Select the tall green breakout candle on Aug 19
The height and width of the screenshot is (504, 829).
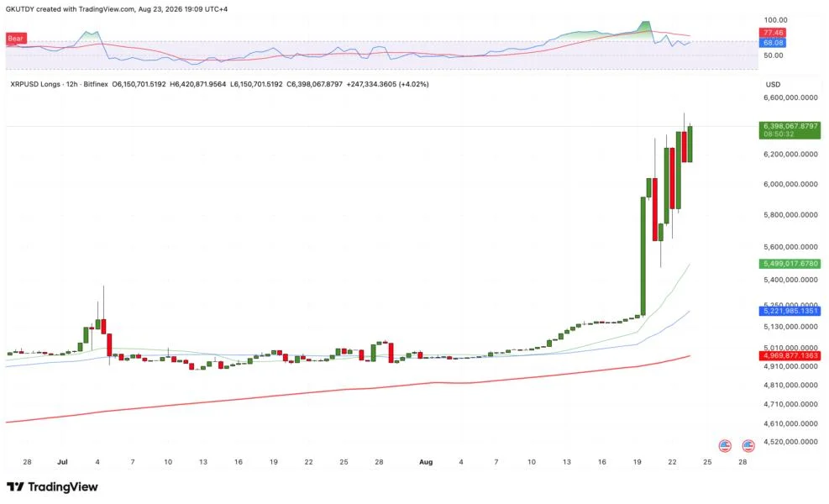pyautogui.click(x=643, y=256)
